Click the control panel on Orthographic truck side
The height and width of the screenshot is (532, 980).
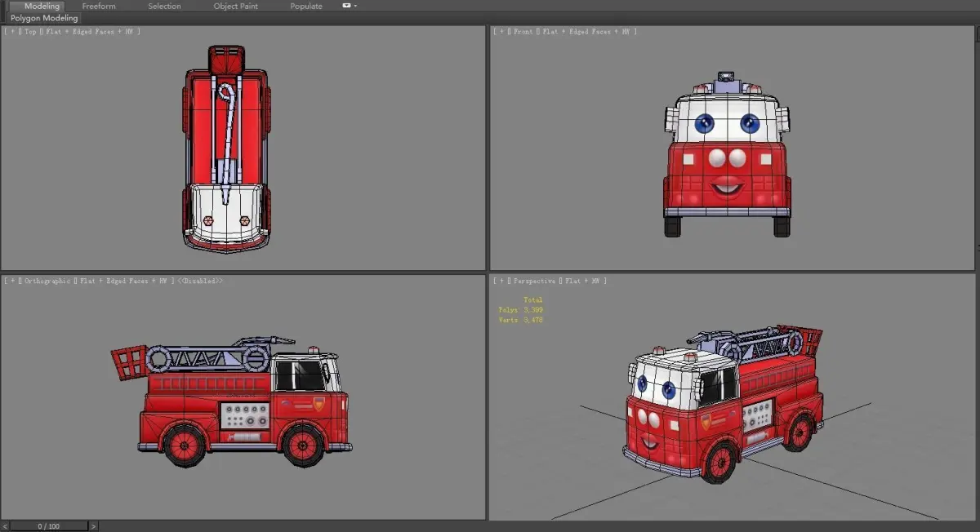point(245,415)
